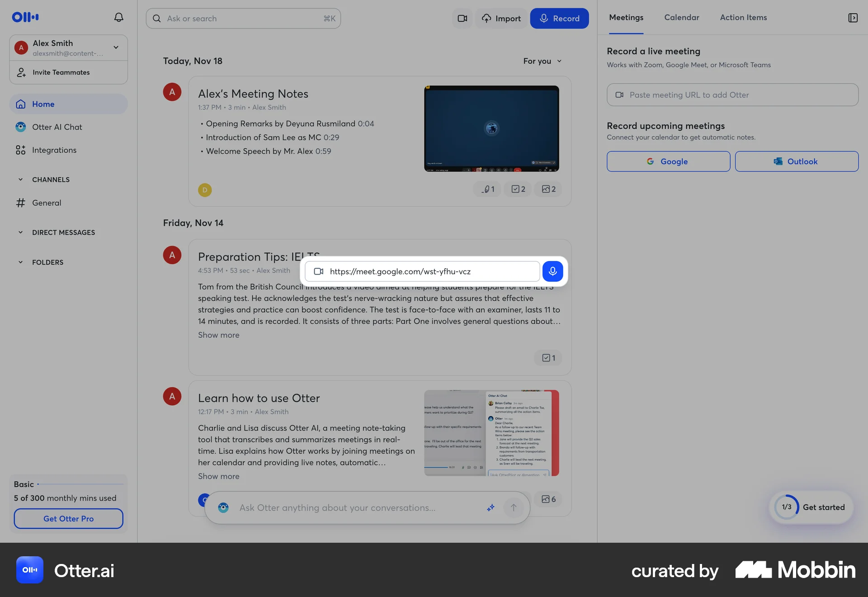Click the sparkle icon in Ask Otter bar

point(491,508)
